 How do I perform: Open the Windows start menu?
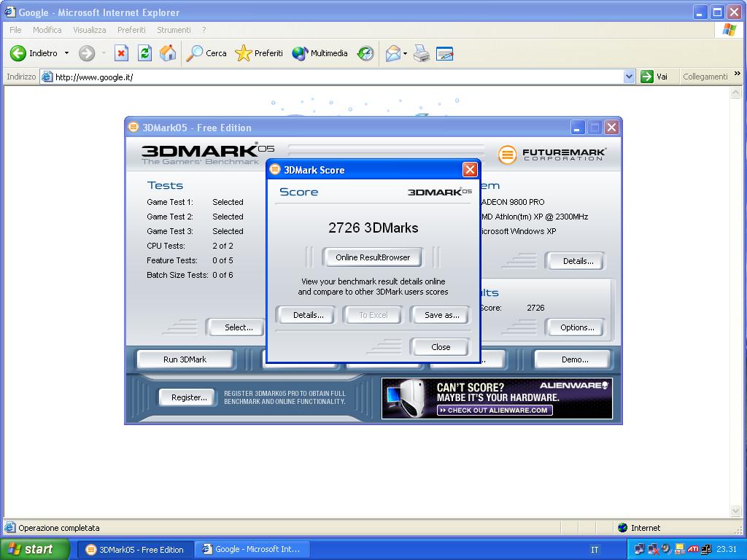[x=35, y=549]
